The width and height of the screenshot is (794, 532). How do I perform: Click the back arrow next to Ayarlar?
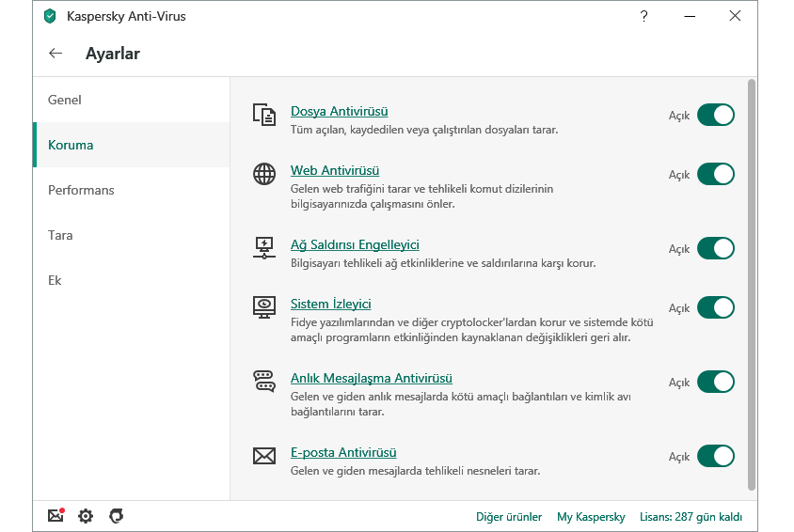click(56, 54)
